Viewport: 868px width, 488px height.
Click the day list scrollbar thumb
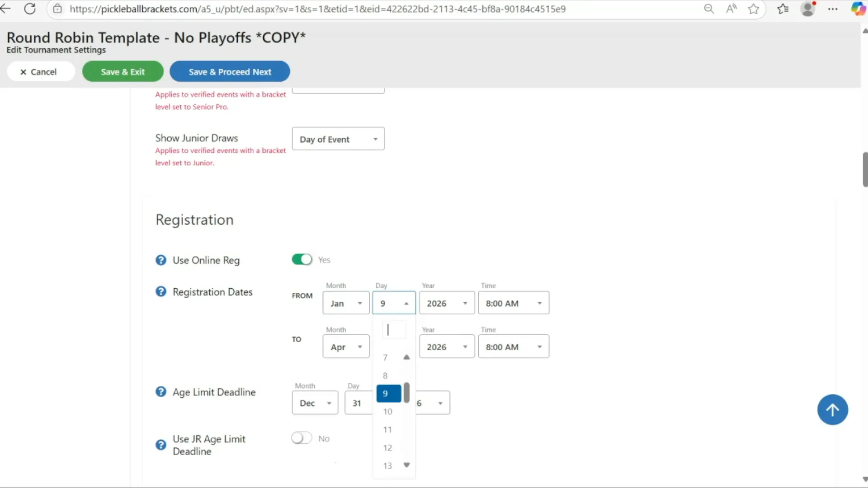pyautogui.click(x=407, y=393)
